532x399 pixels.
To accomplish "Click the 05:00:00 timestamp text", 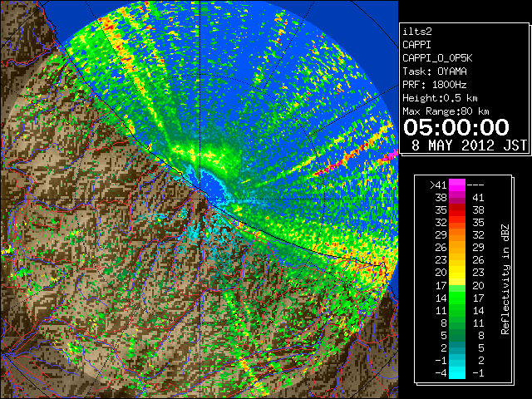I will 456,127.
